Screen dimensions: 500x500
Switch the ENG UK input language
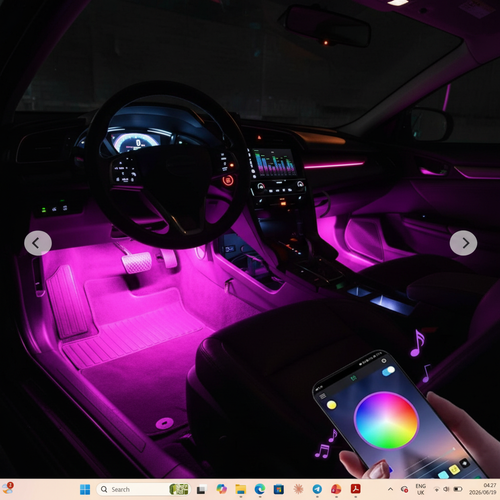click(421, 489)
